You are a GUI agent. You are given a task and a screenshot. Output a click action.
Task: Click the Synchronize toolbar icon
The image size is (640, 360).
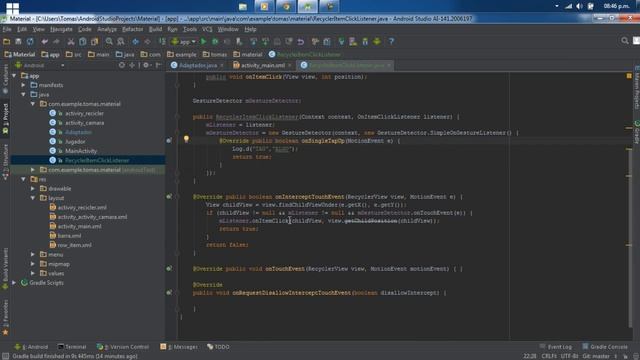30,42
